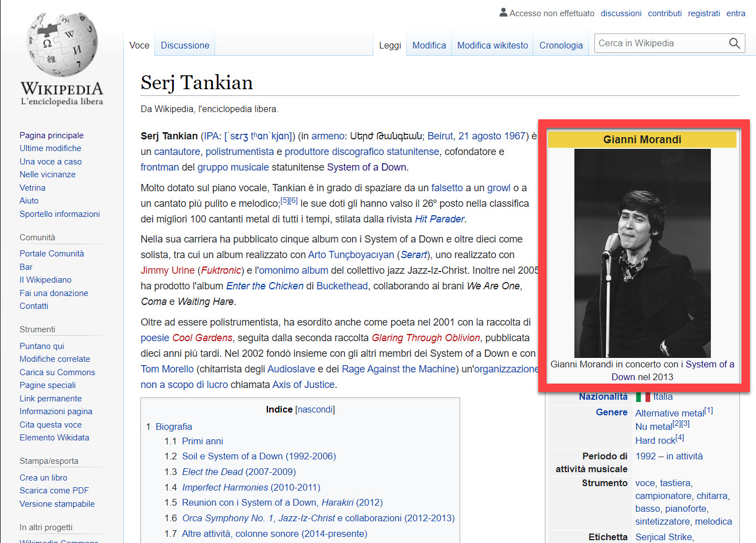Open the falsetto link
Viewport: 756px width, 543px height.
pos(447,188)
